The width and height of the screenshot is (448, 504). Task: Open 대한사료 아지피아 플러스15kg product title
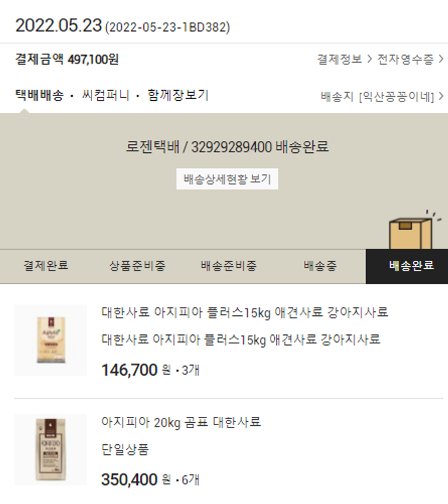click(x=245, y=312)
